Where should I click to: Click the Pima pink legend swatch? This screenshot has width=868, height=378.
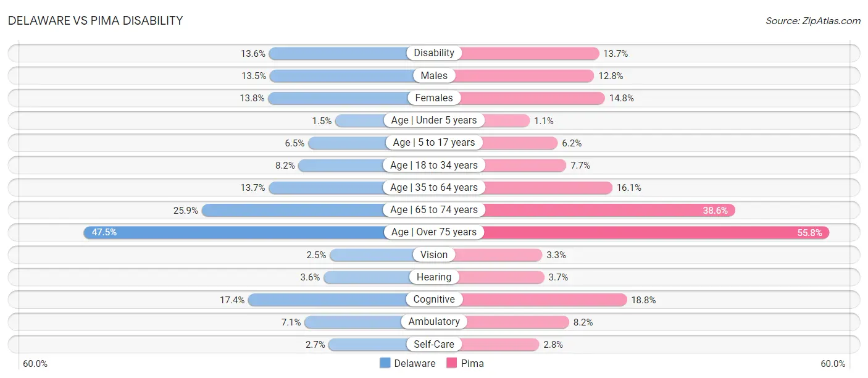click(x=451, y=363)
